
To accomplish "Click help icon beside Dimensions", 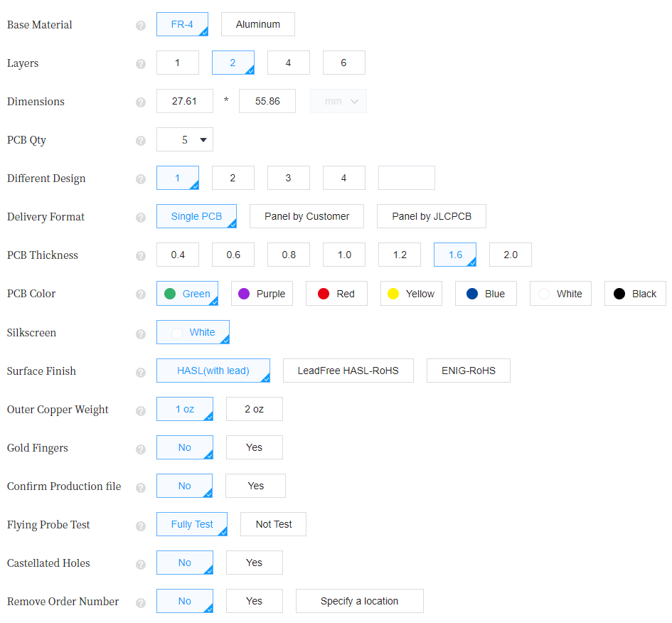I will click(x=141, y=102).
